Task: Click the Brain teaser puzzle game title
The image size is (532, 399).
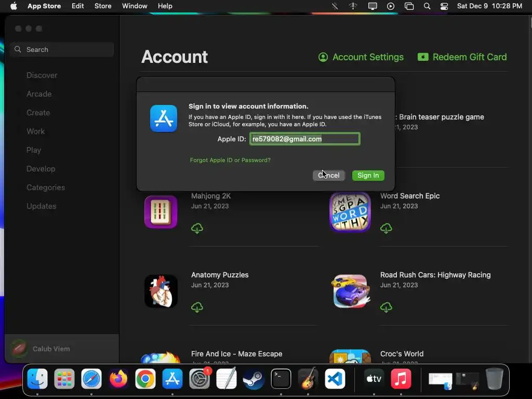Action: (442, 117)
